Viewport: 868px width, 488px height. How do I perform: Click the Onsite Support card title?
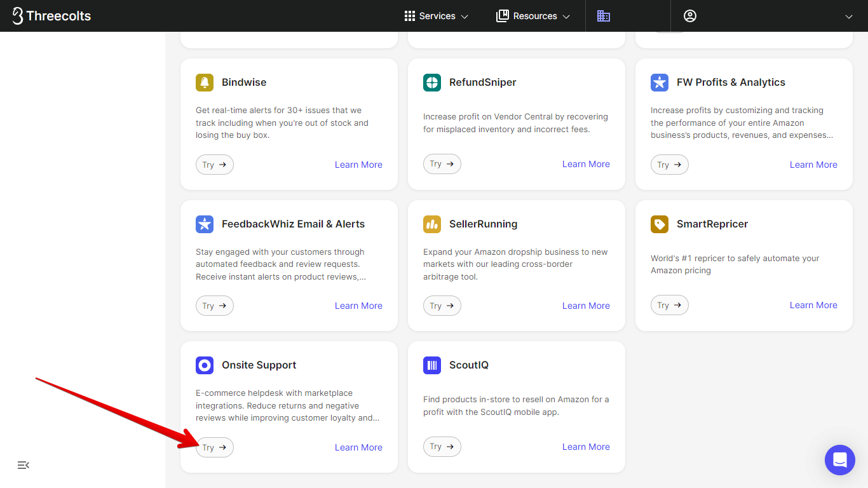(259, 365)
